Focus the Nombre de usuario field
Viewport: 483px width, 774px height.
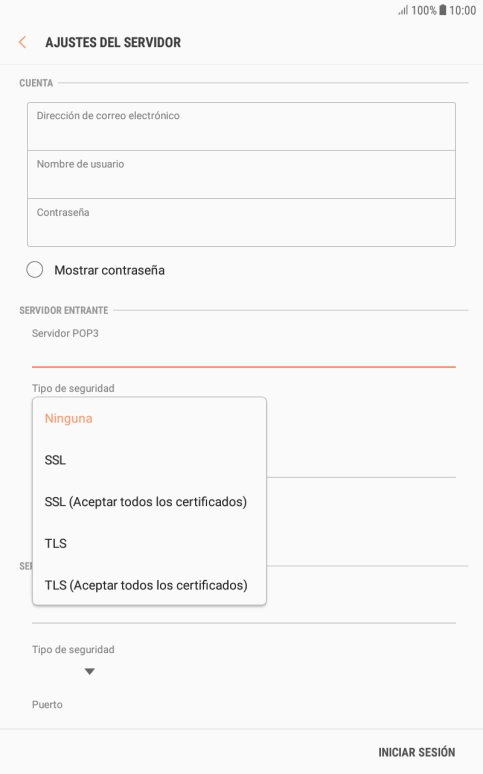tap(241, 175)
